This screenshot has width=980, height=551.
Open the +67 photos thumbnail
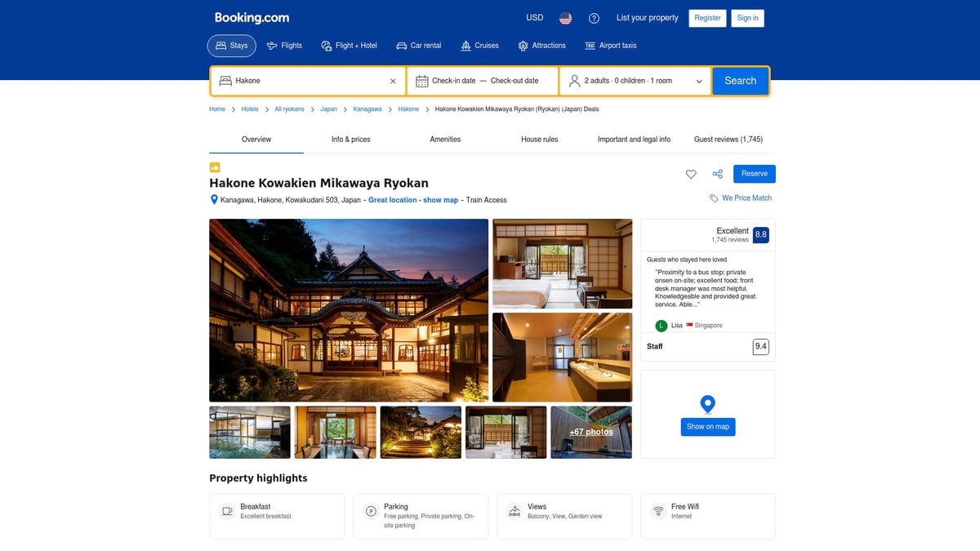click(x=590, y=432)
